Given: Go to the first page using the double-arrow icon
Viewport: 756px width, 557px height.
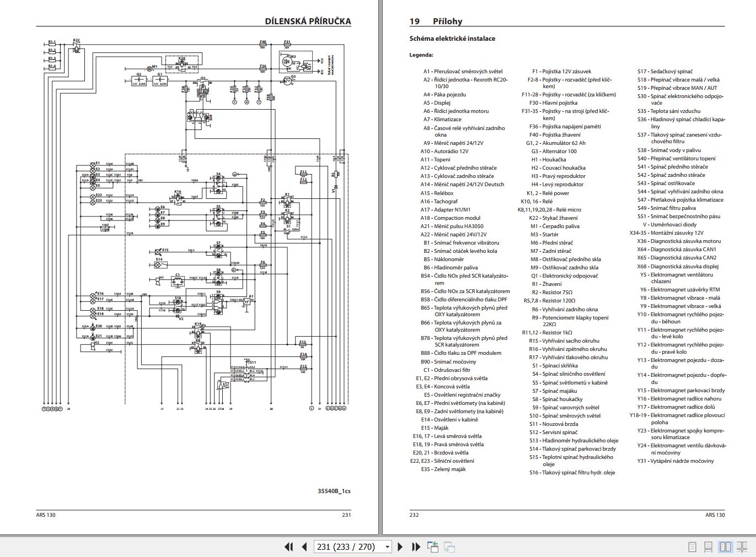Looking at the screenshot, I should tap(287, 547).
